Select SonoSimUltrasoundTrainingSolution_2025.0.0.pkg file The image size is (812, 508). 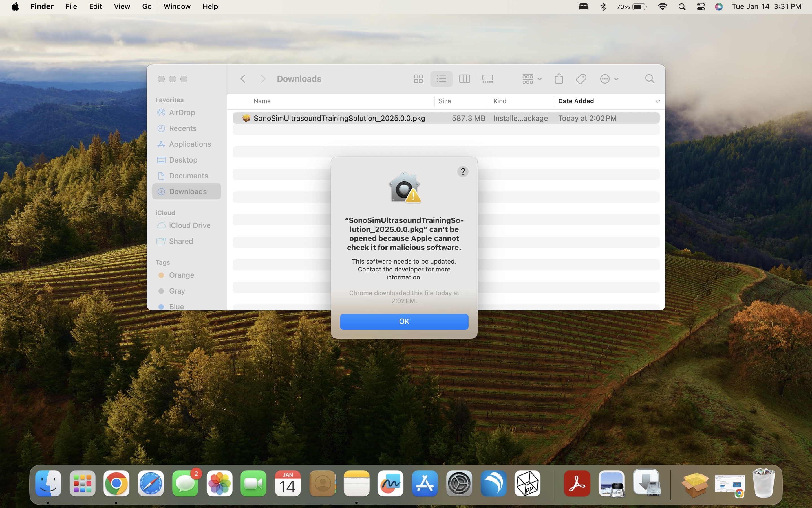click(x=446, y=118)
